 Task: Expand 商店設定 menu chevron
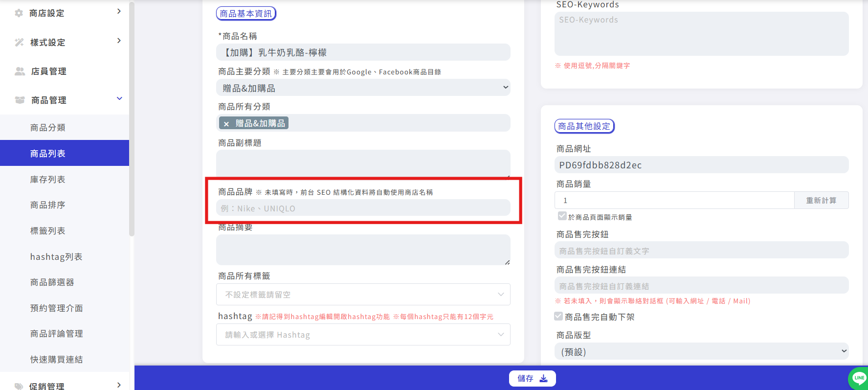click(119, 11)
